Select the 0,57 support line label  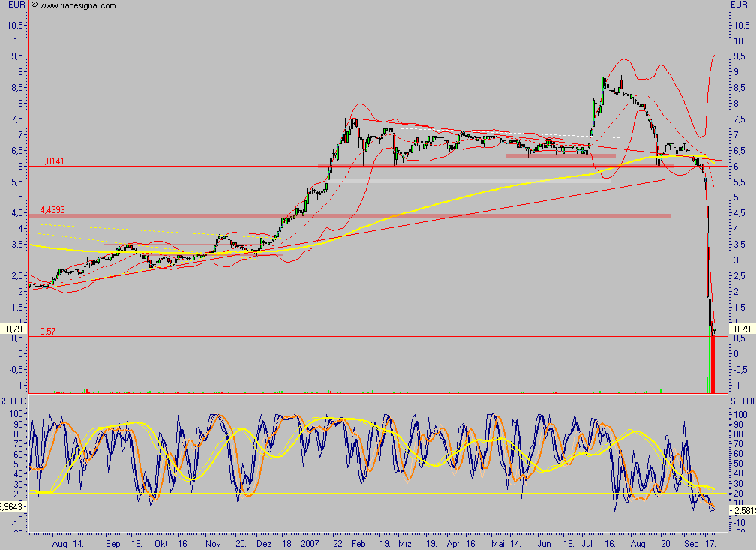(47, 331)
